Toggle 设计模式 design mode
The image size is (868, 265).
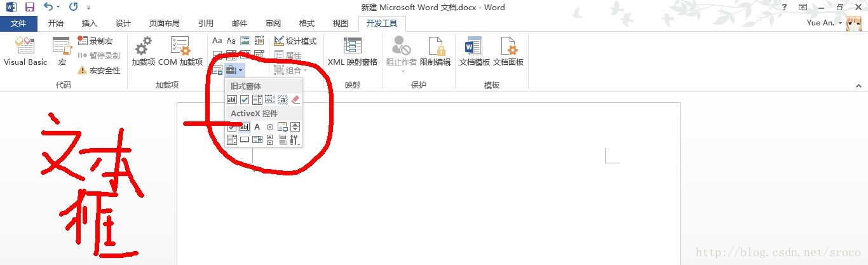pos(295,41)
